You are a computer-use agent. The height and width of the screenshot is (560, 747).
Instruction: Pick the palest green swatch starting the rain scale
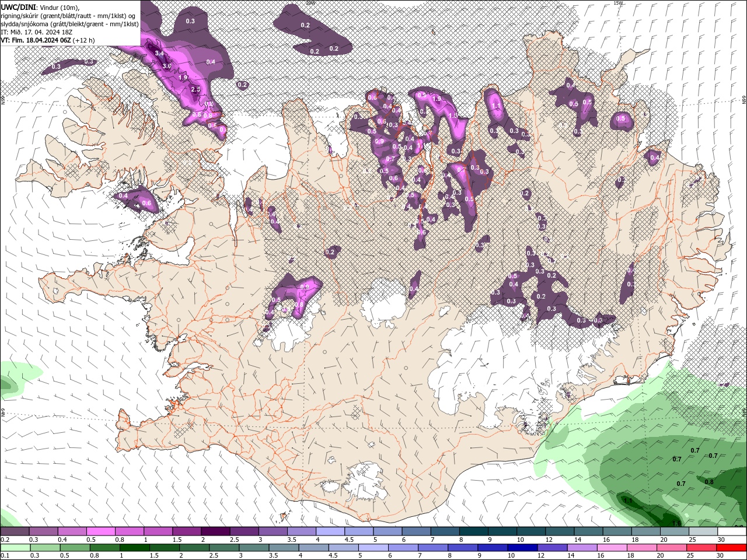[x=15, y=548]
